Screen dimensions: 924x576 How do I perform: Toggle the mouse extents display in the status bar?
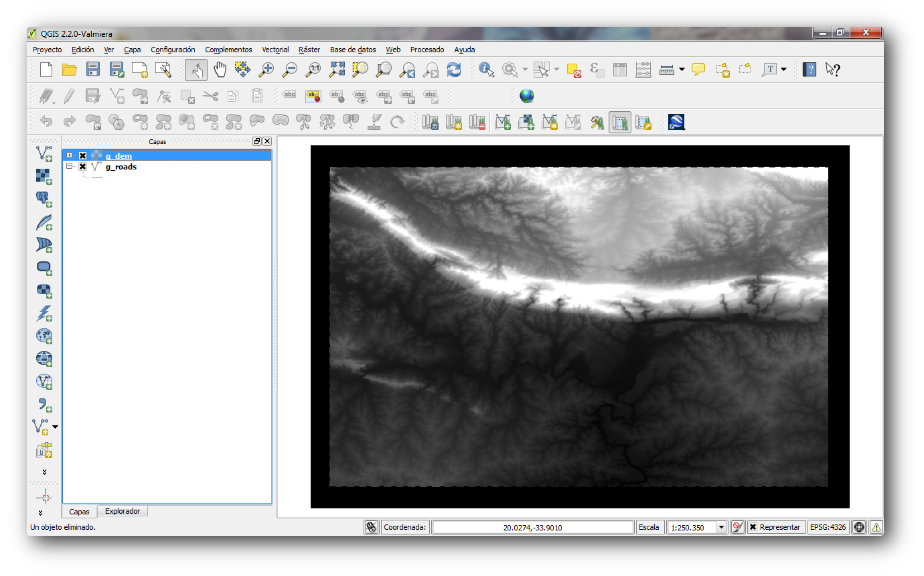(x=372, y=527)
